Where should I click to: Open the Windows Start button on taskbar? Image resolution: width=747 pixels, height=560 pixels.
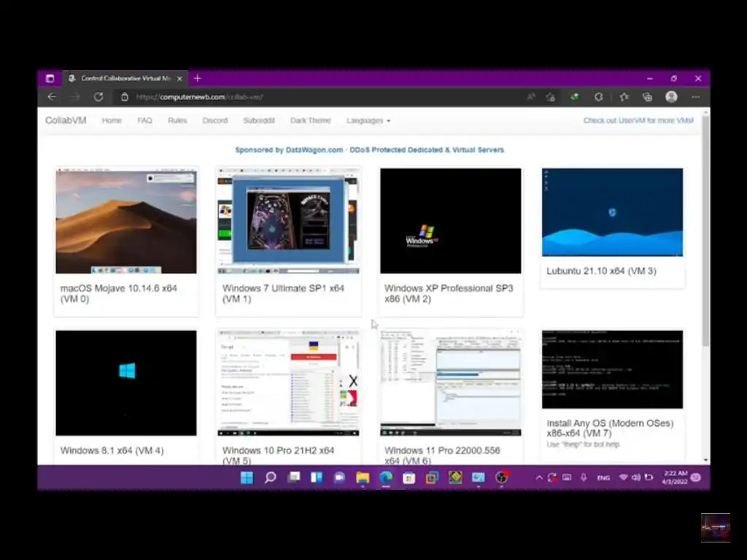[x=247, y=477]
